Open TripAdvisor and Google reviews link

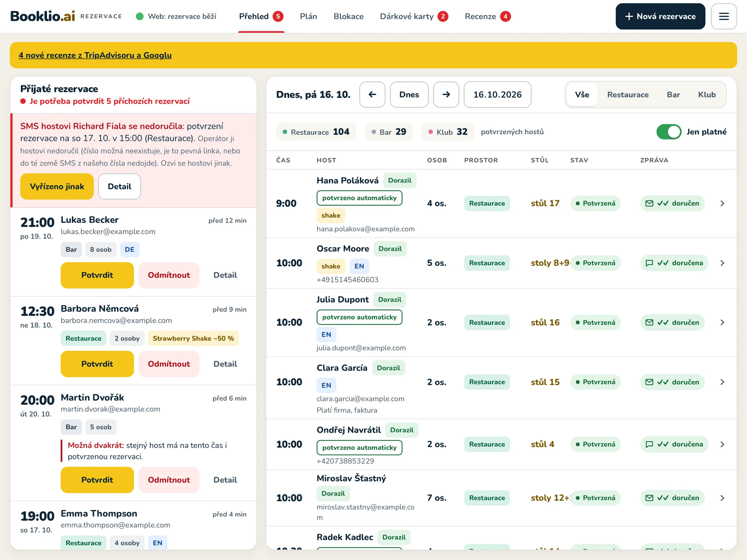(95, 55)
